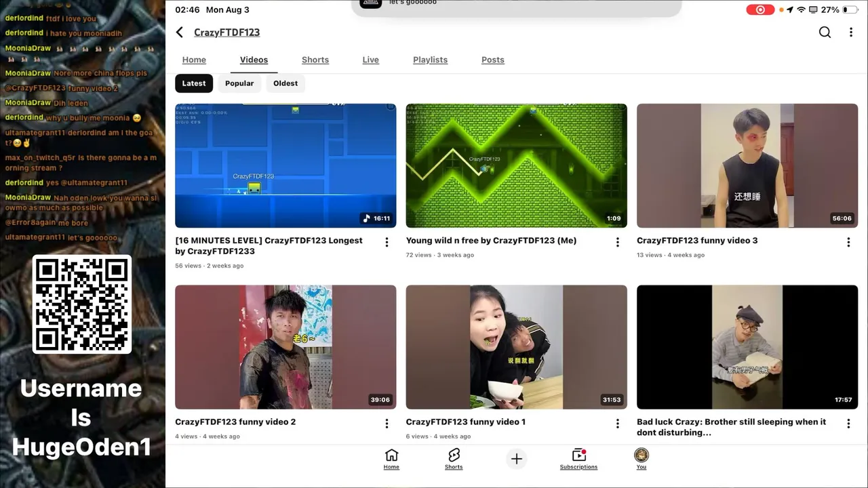Go back using the back chevron
This screenshot has height=488, width=868.
tap(179, 33)
